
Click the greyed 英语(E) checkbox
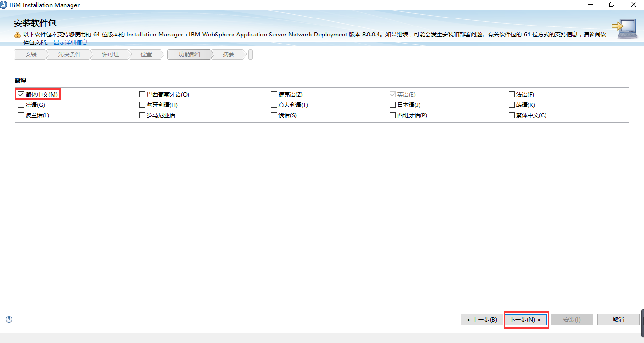[393, 95]
